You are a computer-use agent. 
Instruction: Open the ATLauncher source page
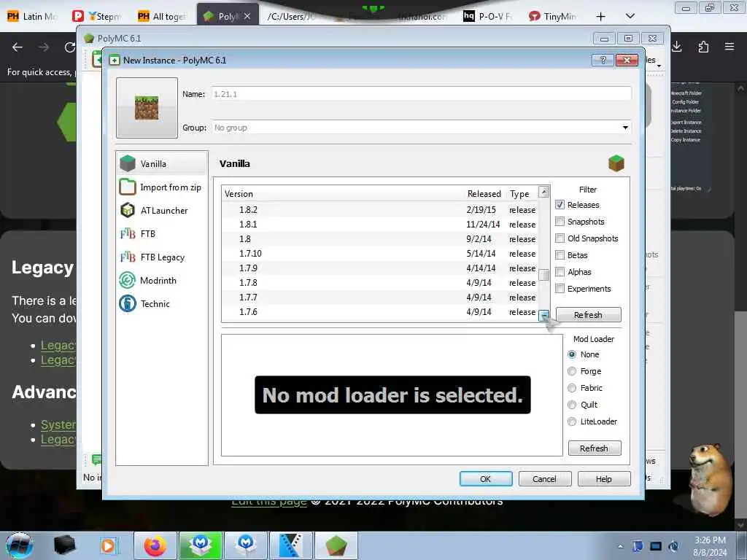tap(161, 211)
